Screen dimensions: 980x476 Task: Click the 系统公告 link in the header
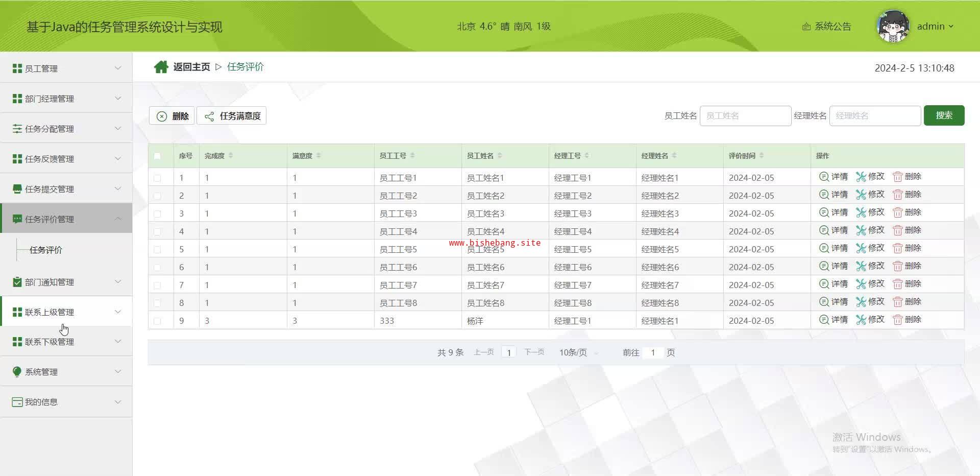tap(832, 27)
